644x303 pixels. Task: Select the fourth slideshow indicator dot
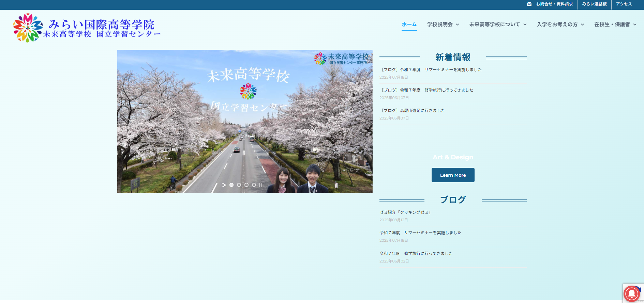pos(254,185)
